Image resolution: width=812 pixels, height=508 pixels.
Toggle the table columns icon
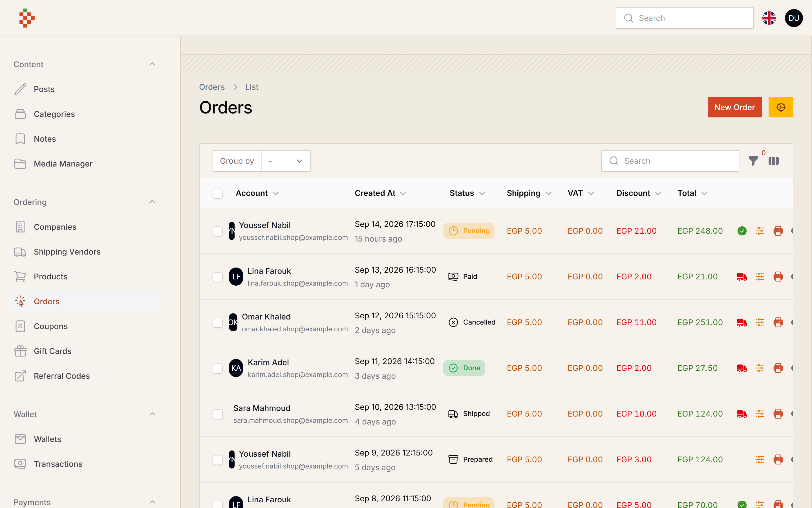[773, 161]
